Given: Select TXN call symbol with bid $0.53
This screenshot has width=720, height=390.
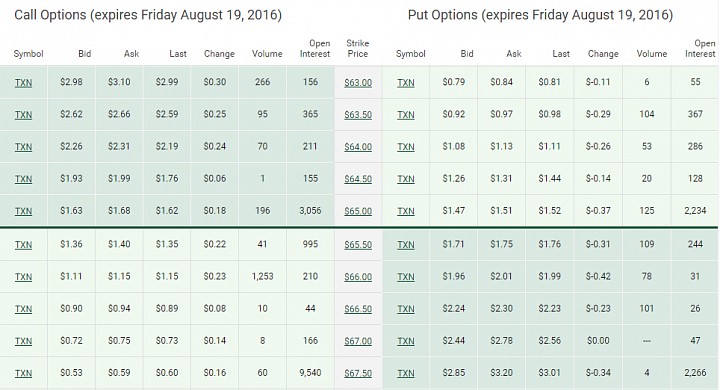Looking at the screenshot, I should tap(23, 373).
